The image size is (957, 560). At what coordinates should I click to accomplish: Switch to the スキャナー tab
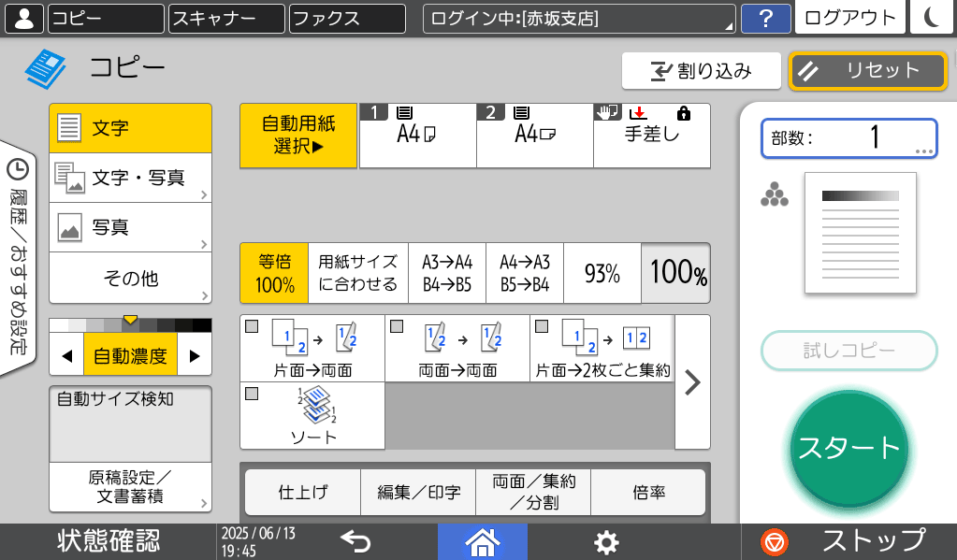225,18
